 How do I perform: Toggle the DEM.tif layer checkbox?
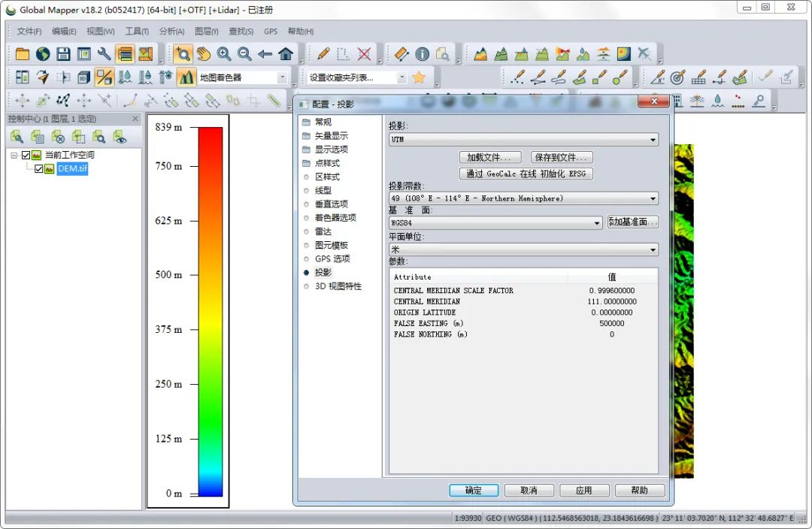[39, 169]
